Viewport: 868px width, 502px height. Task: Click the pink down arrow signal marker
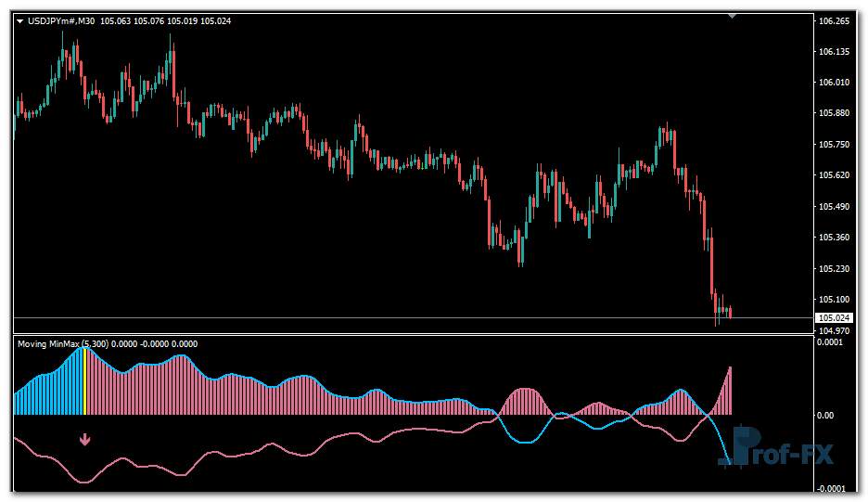click(85, 440)
